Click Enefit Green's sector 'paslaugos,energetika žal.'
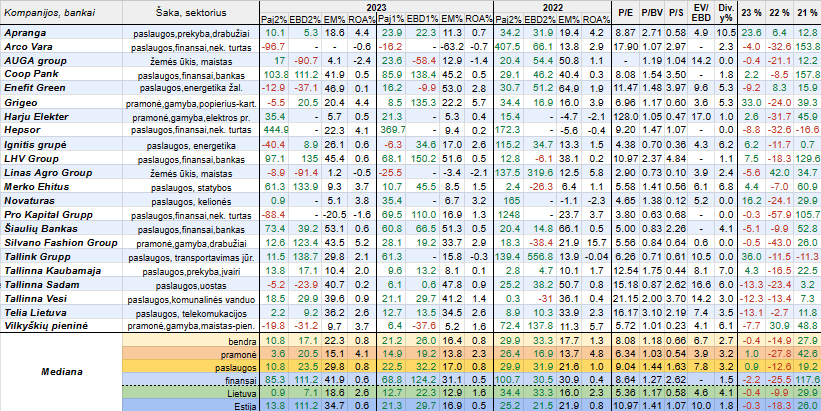This screenshot has width=821, height=411. point(191,87)
